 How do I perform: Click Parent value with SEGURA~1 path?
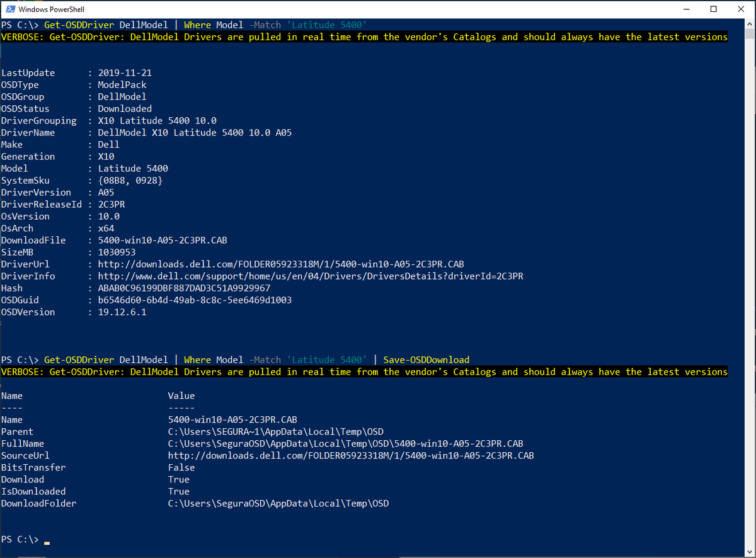point(276,431)
